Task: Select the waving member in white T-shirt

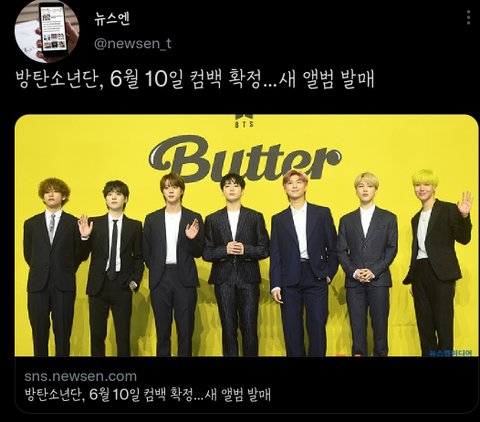Action: 172,265
